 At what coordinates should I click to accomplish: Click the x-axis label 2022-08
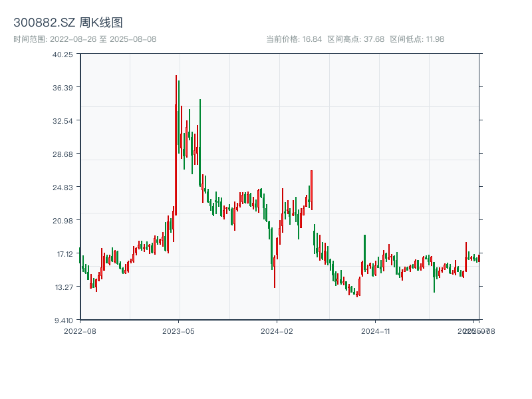tap(80, 331)
